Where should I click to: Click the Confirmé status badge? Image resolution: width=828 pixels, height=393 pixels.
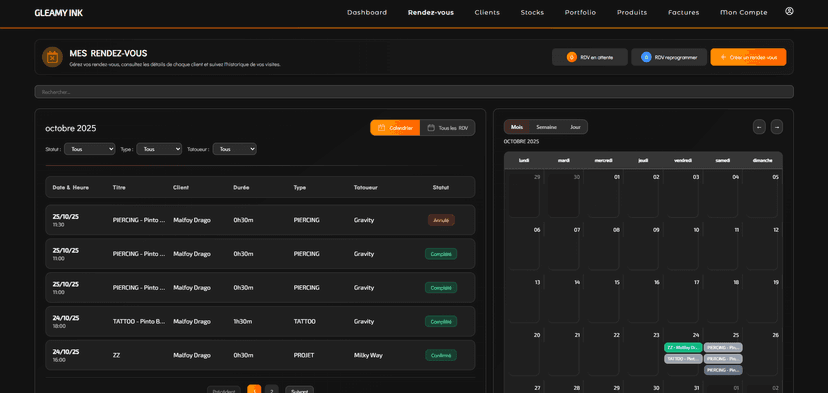[441, 355]
